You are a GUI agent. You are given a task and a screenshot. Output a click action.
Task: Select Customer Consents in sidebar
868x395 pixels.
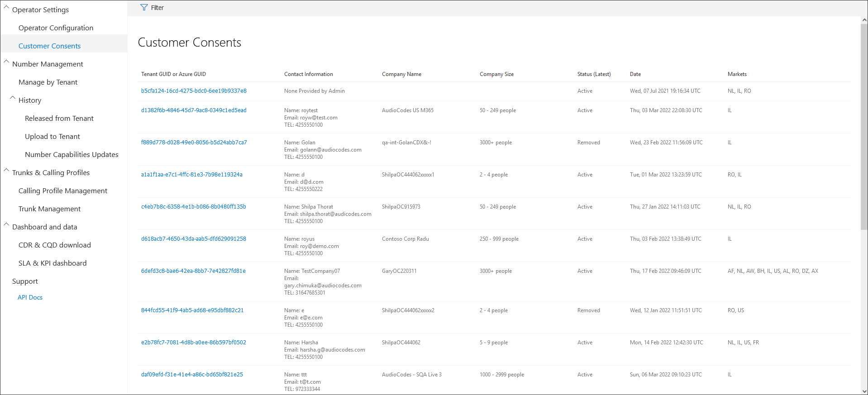[x=49, y=46]
